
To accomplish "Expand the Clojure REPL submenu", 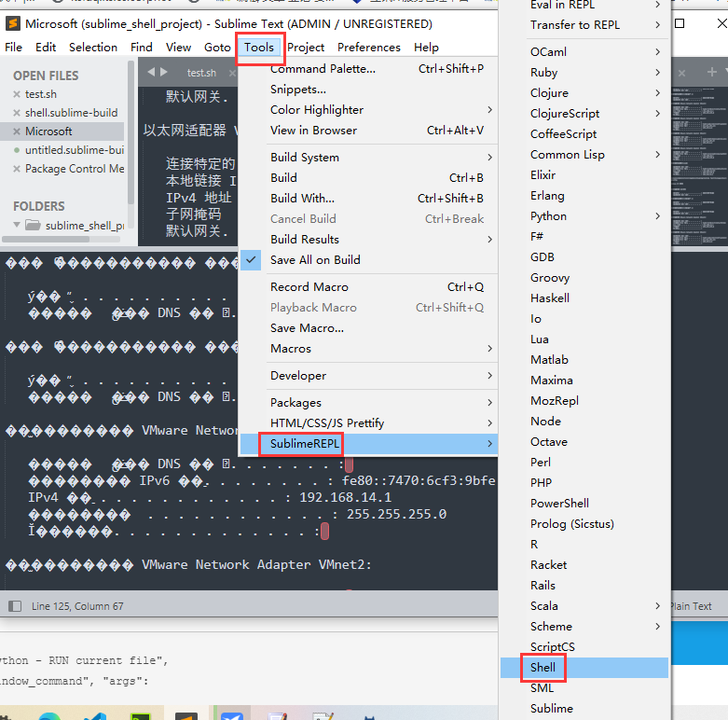I will pyautogui.click(x=584, y=93).
